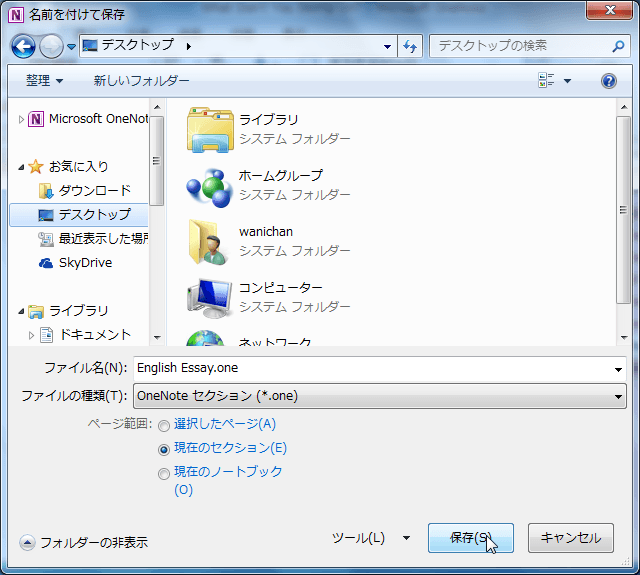Click the ネットワーク globe icon
The image size is (640, 575).
point(205,338)
